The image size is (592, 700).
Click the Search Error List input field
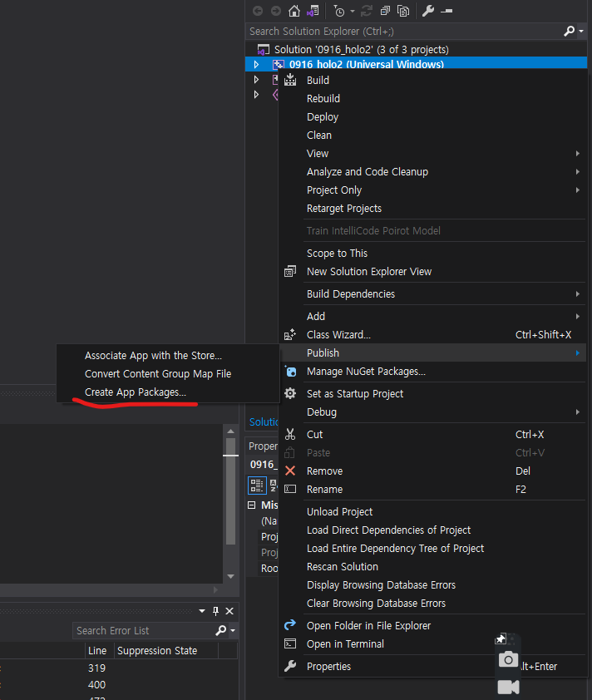(x=143, y=631)
